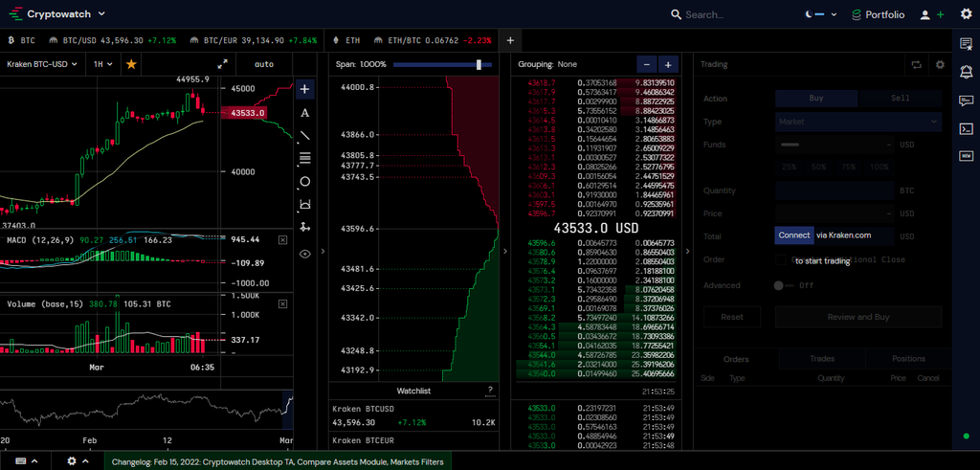Click Review and Buy button
980x470 pixels.
pos(858,317)
